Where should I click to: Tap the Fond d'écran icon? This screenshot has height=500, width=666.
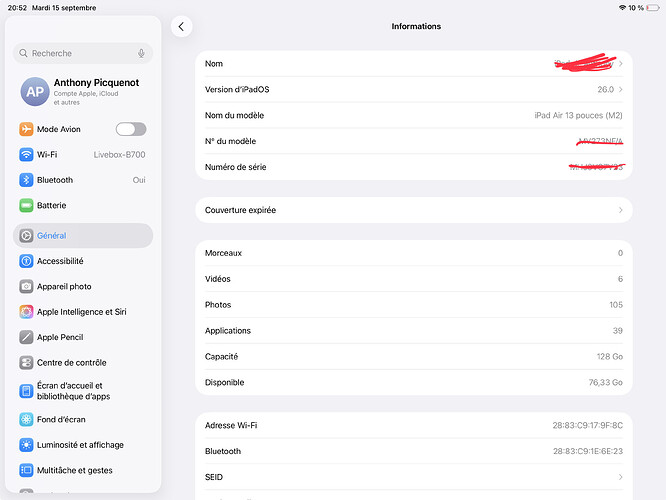[x=26, y=420]
